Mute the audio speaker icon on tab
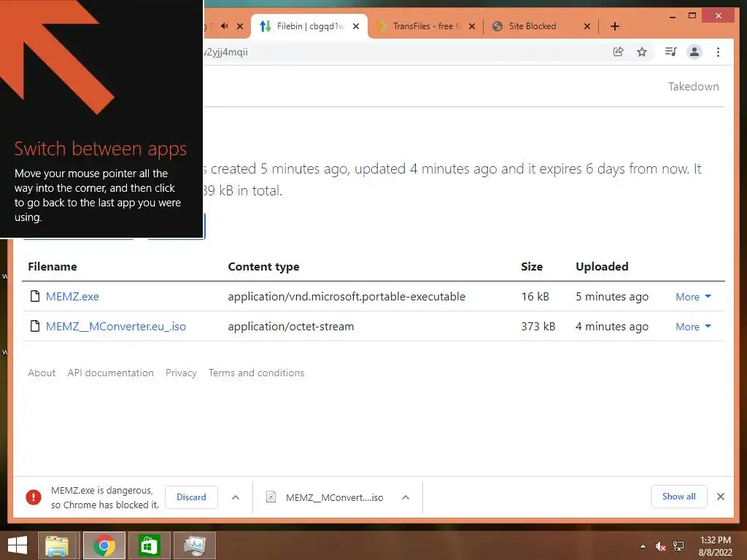The image size is (747, 560). click(225, 26)
